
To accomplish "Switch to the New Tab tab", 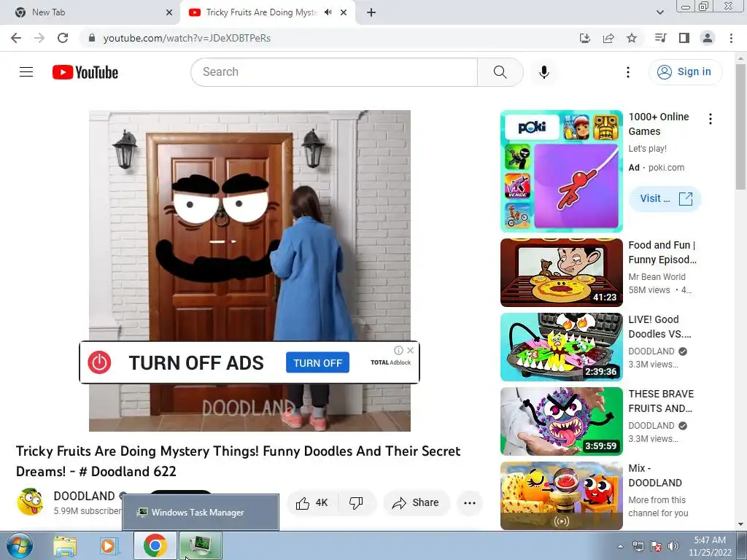I will tap(90, 12).
